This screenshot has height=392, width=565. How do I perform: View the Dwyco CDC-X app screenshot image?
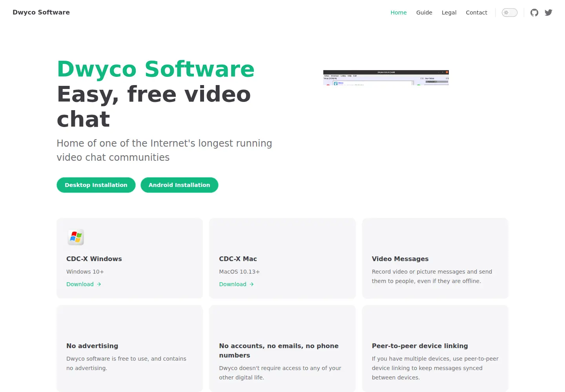click(386, 77)
